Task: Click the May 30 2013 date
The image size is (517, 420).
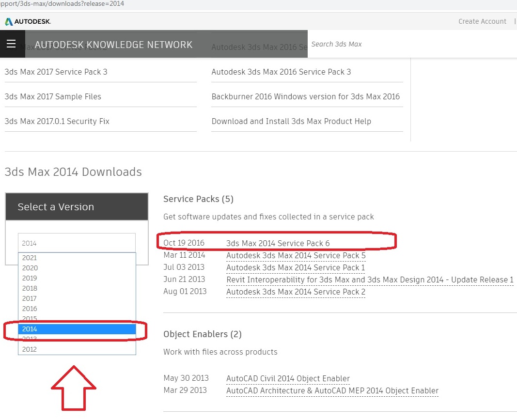Action: pyautogui.click(x=186, y=378)
